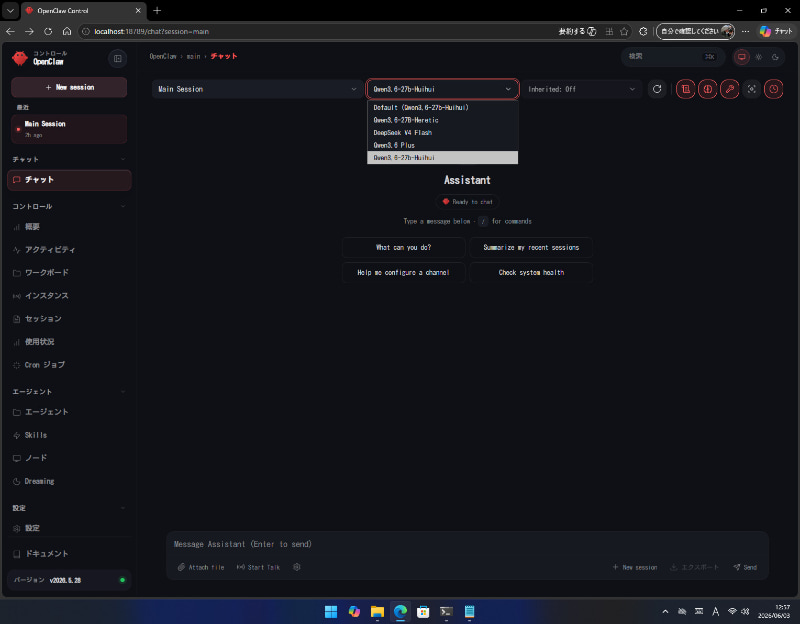Open アクティビティ page
This screenshot has height=624, width=800.
(x=69, y=250)
